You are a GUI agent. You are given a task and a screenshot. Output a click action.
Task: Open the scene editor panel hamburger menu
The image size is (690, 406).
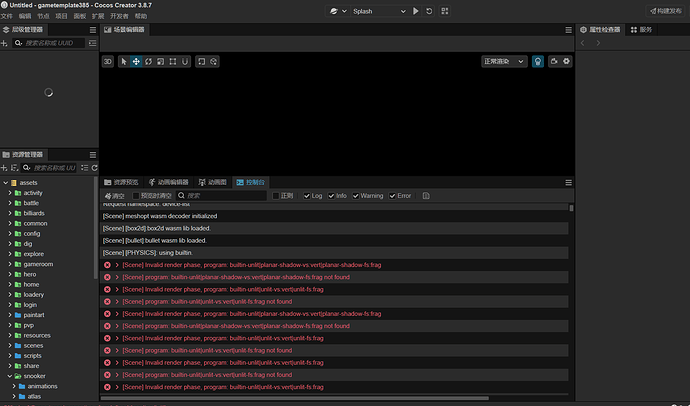pos(569,30)
